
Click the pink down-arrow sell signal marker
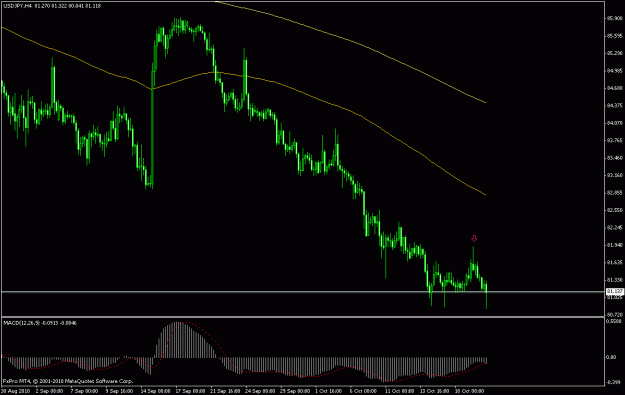(474, 238)
